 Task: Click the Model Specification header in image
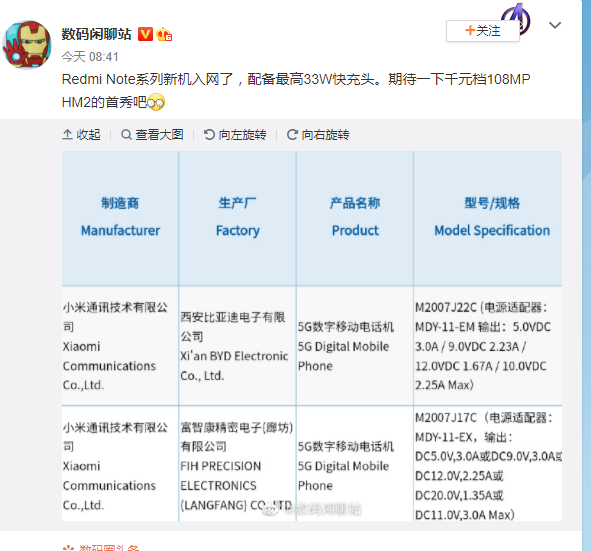click(x=492, y=230)
